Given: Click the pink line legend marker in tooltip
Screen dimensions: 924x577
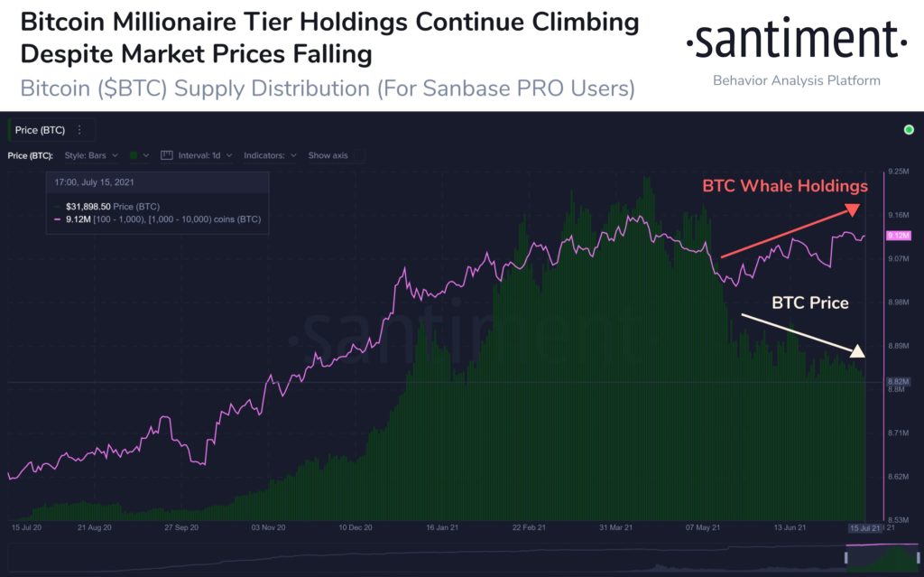Looking at the screenshot, I should tap(57, 219).
